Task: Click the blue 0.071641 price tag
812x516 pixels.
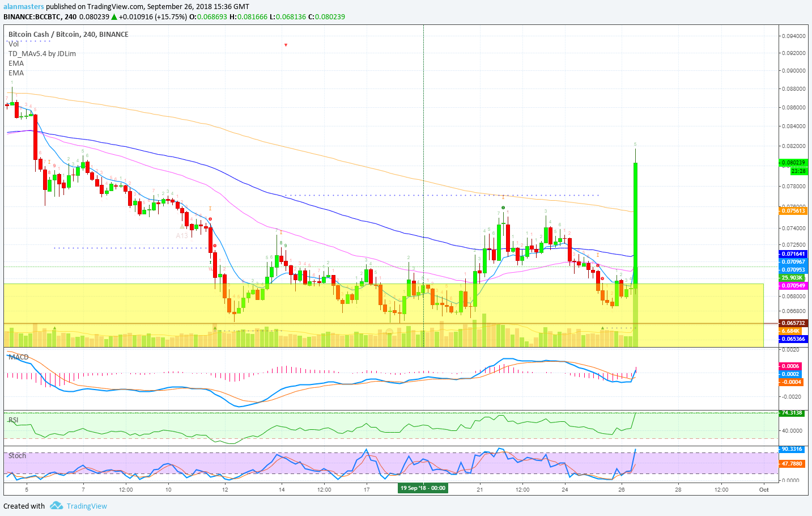Action: [793, 253]
